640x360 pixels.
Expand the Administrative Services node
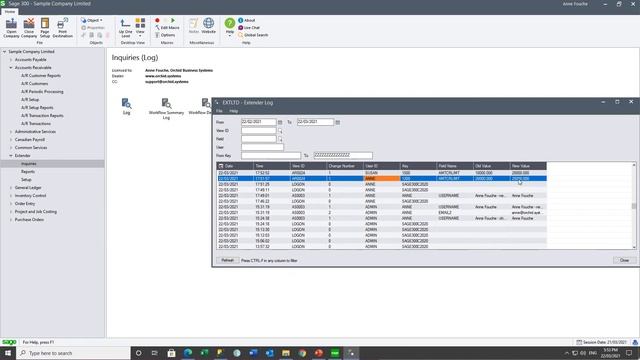[x=11, y=132]
